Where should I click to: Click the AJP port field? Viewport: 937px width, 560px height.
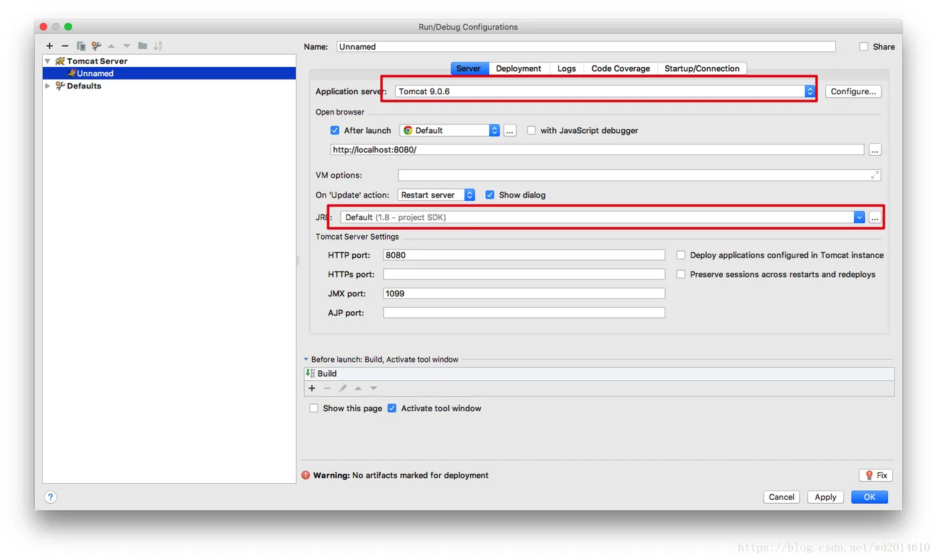point(524,312)
